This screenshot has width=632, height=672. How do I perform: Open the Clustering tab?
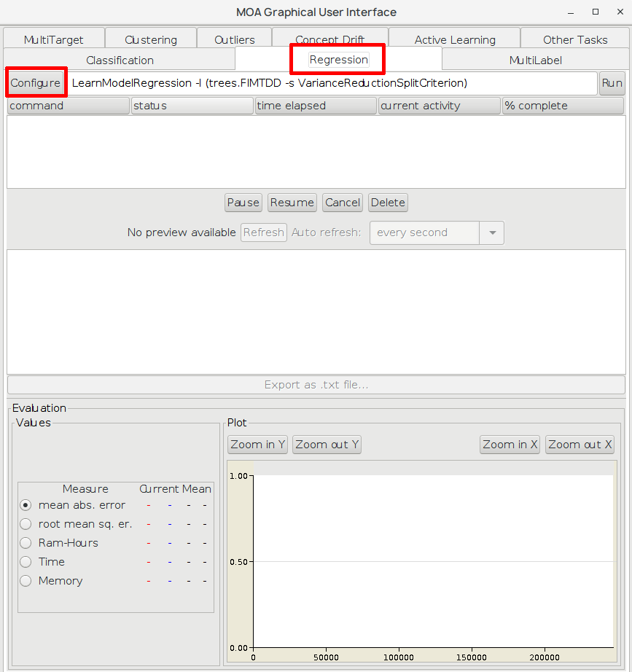(x=151, y=40)
